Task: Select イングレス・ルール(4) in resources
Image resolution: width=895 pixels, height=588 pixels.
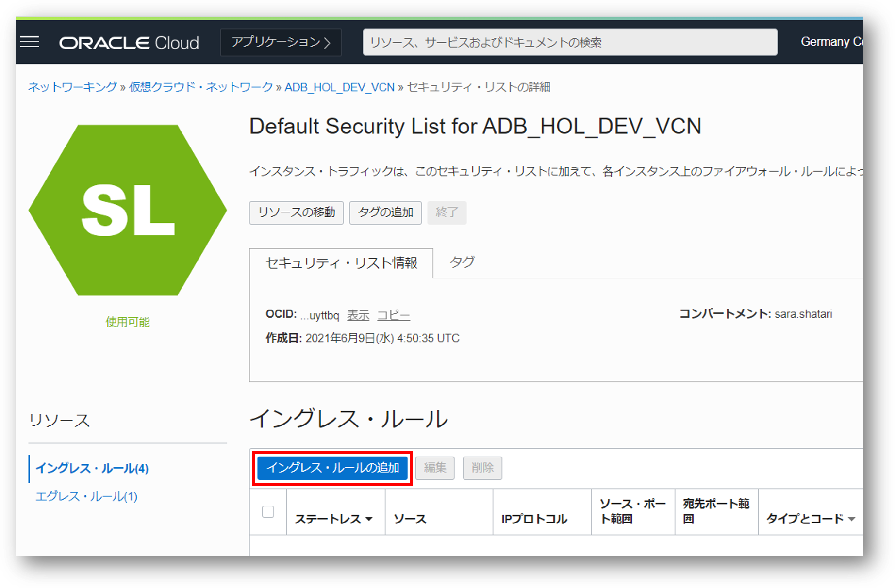Action: click(x=92, y=468)
